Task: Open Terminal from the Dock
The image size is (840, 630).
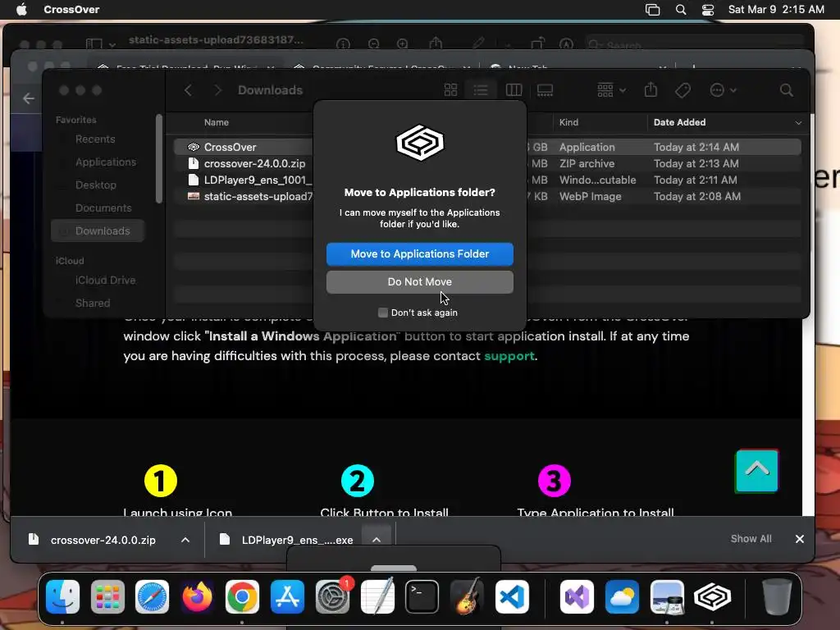Action: (x=422, y=596)
